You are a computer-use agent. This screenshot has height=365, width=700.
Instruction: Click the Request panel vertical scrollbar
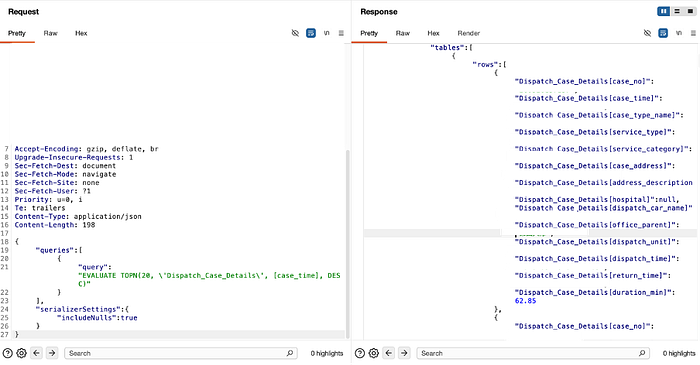pyautogui.click(x=347, y=244)
